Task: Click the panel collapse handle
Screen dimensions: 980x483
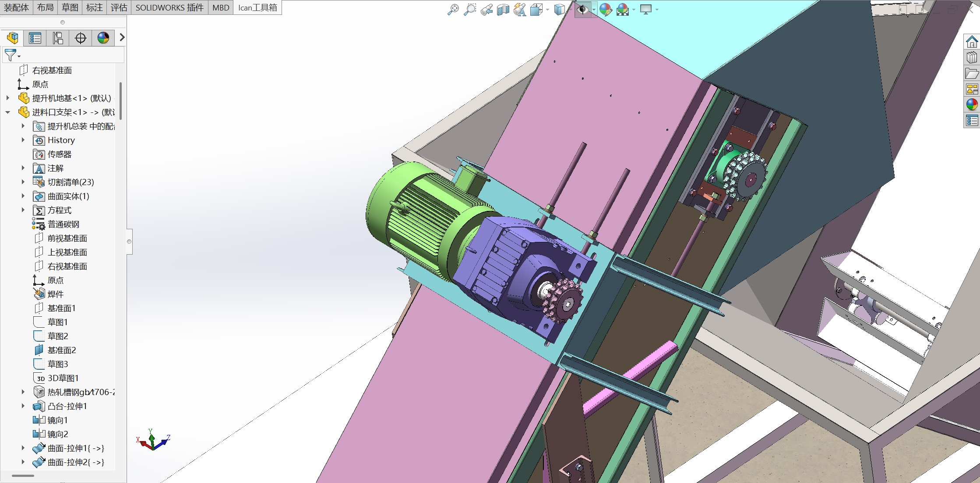Action: coord(129,241)
